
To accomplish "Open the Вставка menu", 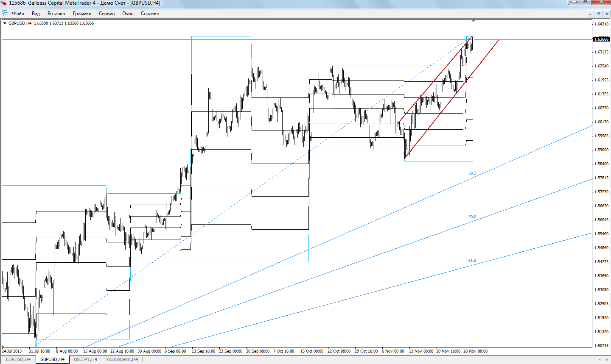I will pyautogui.click(x=56, y=14).
